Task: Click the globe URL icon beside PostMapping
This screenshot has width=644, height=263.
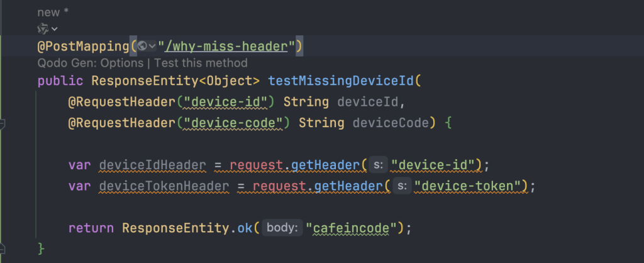Action: (142, 46)
